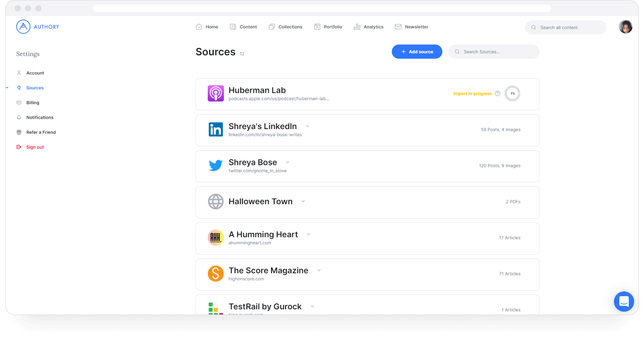This screenshot has width=644, height=341.
Task: Open the Portfolio tab
Action: coord(328,27)
